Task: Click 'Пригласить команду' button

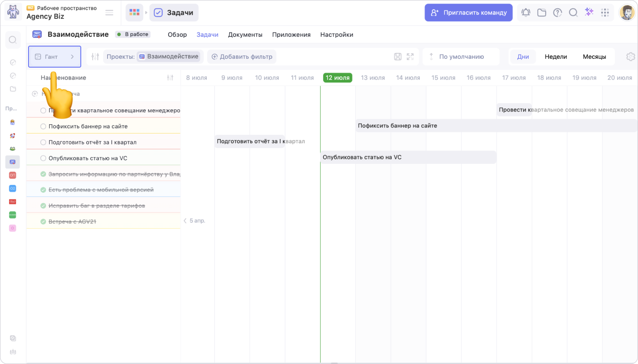Action: (x=469, y=13)
